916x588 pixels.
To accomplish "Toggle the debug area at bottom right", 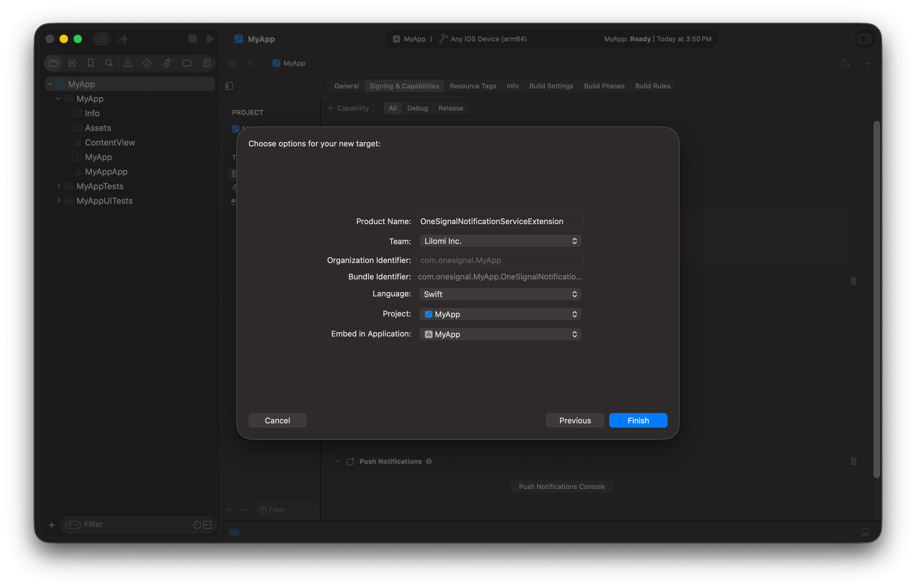I will pyautogui.click(x=865, y=532).
